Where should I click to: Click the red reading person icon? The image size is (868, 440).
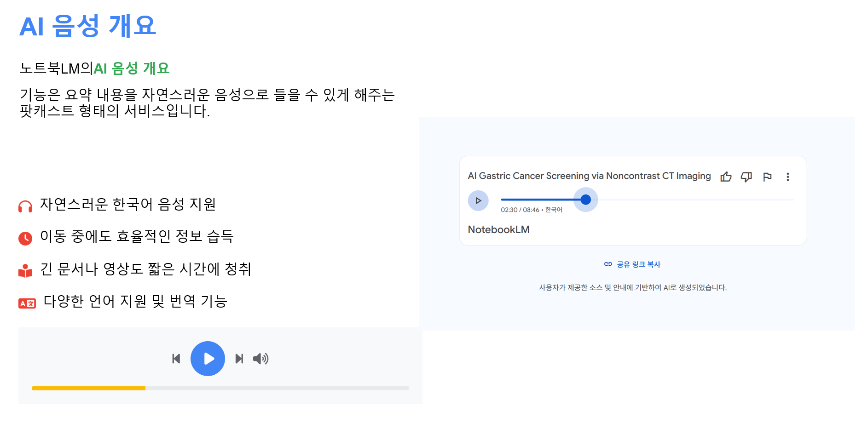[25, 270]
